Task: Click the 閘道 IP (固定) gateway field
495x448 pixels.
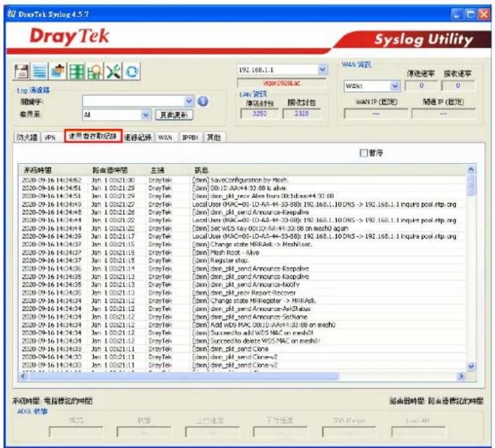Action: click(x=443, y=114)
